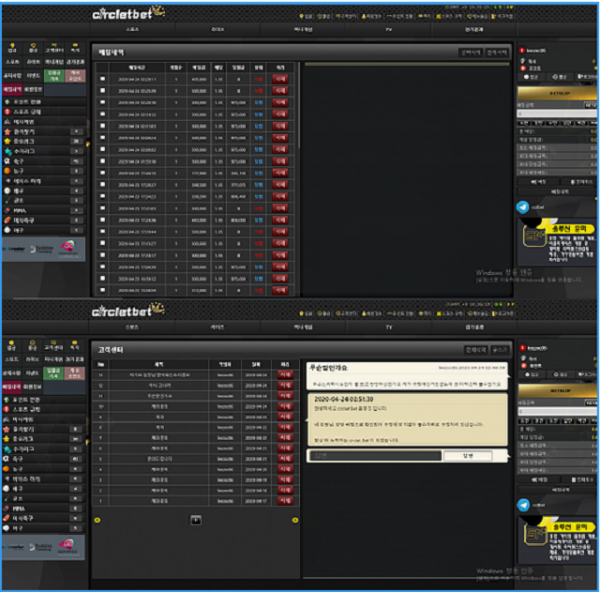Viewport: 600px width, 592px height.
Task: Switch to the live tab above customer center panel
Action: point(216,327)
